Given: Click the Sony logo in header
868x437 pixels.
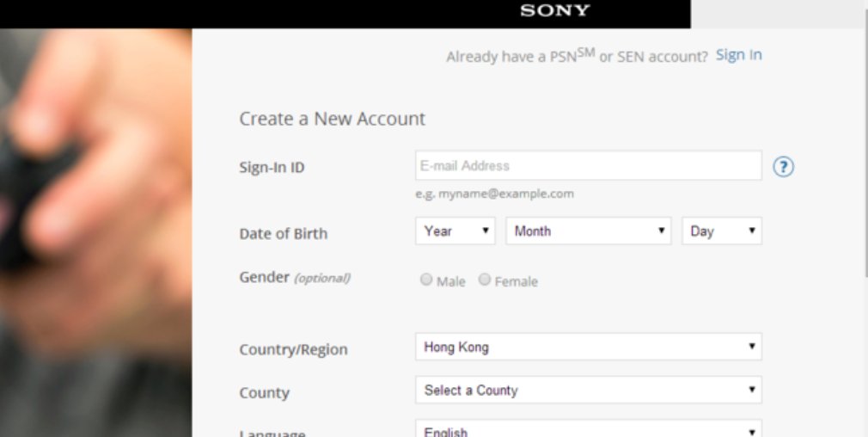Looking at the screenshot, I should [554, 10].
